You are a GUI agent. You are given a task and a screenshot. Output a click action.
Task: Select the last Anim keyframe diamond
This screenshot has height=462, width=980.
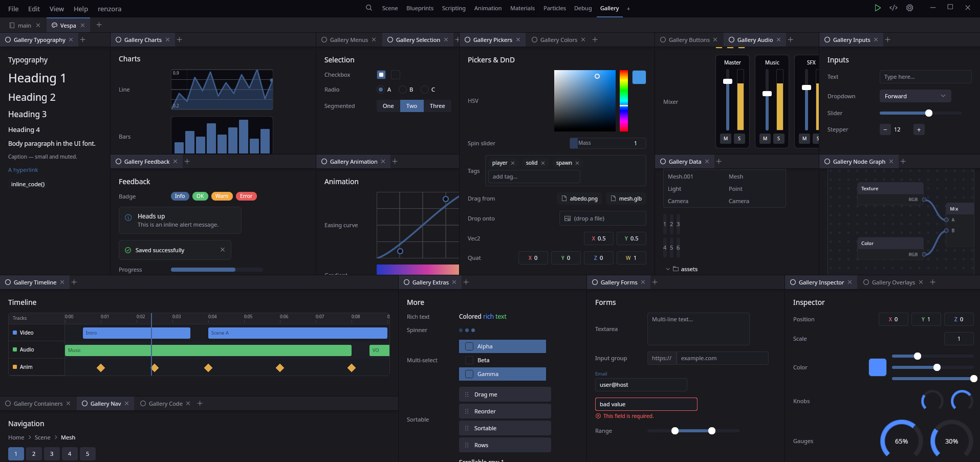point(352,368)
